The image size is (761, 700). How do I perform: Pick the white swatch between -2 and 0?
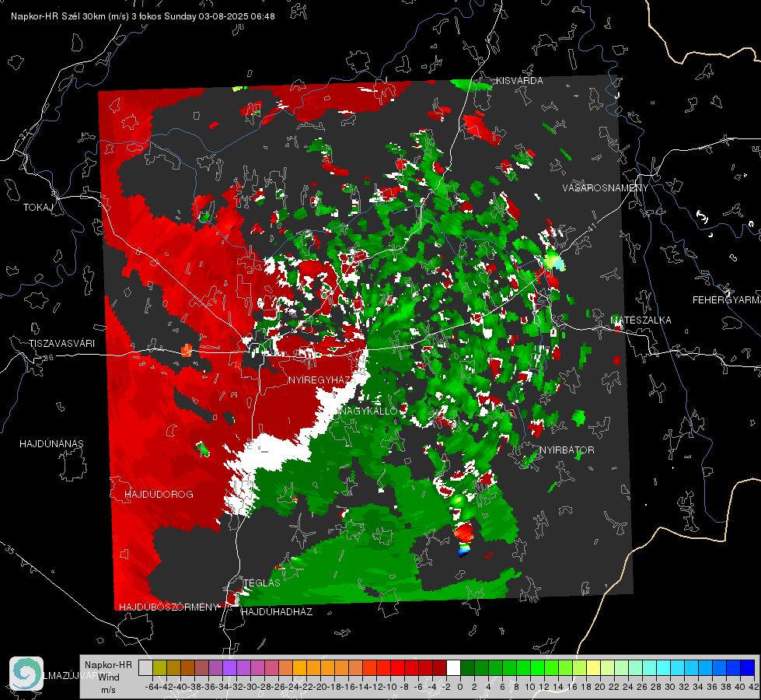[453, 667]
